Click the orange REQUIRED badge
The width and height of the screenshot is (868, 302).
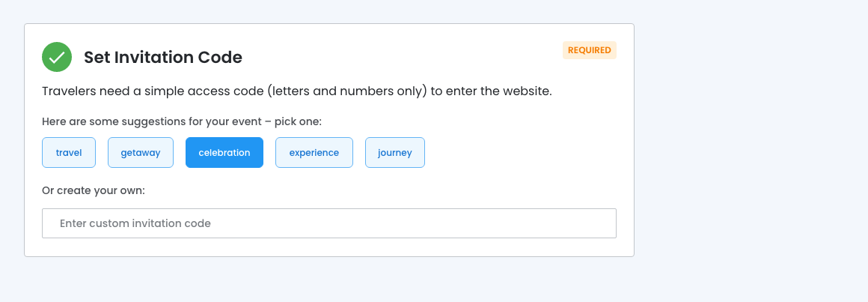coord(589,50)
